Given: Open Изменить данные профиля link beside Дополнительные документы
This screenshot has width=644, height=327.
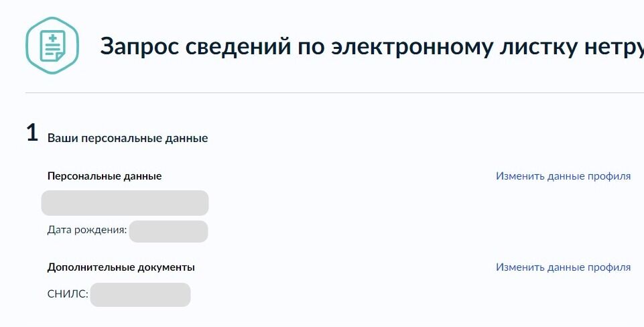Looking at the screenshot, I should [x=563, y=267].
